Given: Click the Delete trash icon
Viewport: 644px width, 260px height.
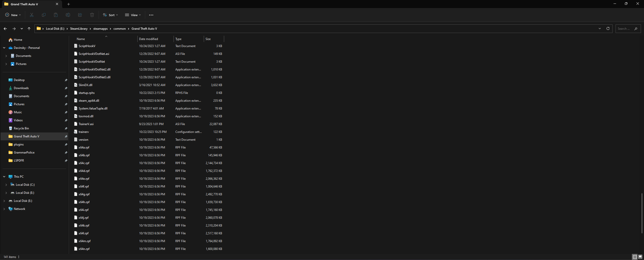Looking at the screenshot, I should click(x=92, y=15).
